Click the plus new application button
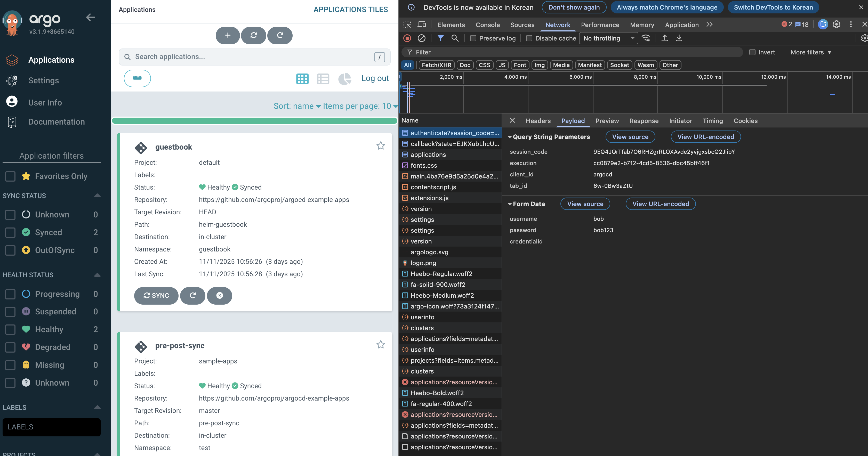The height and width of the screenshot is (456, 868). [227, 35]
